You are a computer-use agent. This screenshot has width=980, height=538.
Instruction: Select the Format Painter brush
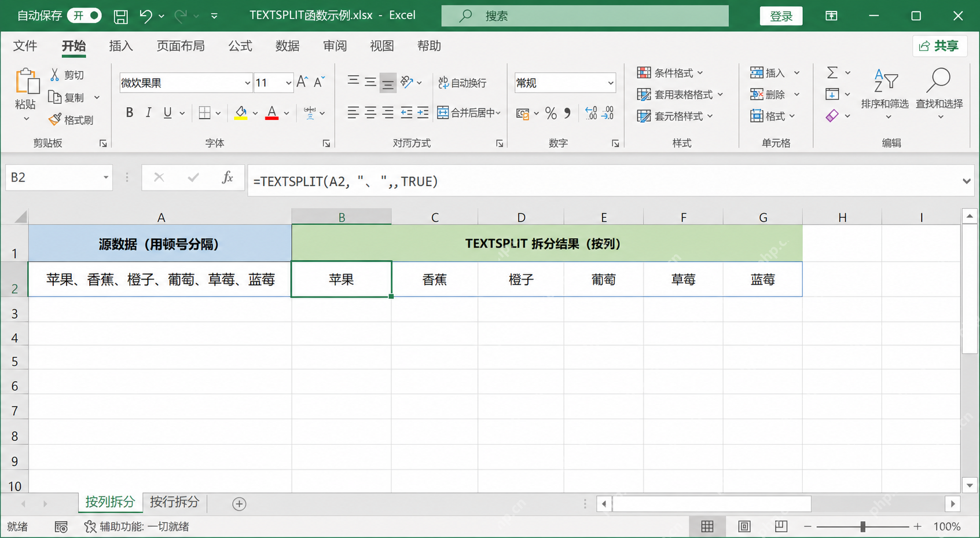click(x=54, y=120)
